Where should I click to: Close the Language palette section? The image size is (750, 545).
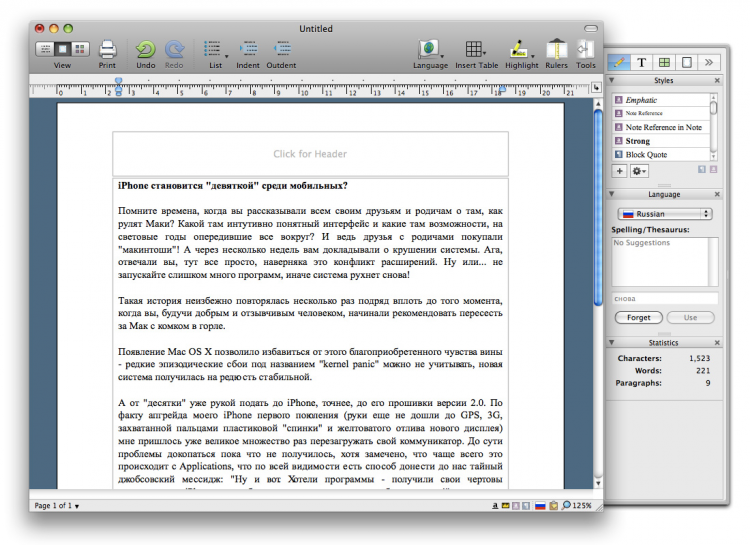(717, 194)
